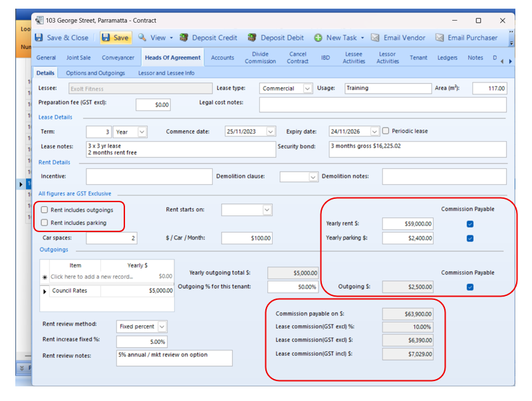Click the Area field showing 117.00
Image resolution: width=532 pixels, height=401 pixels.
pos(489,88)
